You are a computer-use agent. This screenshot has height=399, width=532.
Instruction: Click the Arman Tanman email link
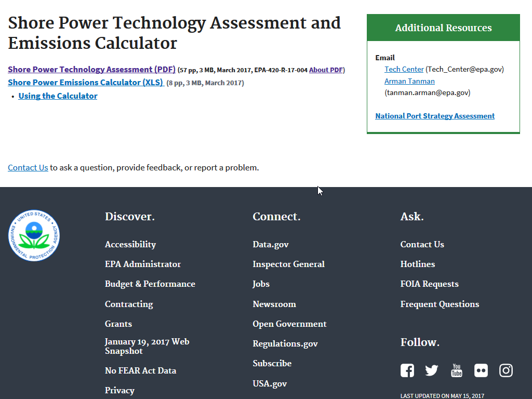pyautogui.click(x=409, y=81)
